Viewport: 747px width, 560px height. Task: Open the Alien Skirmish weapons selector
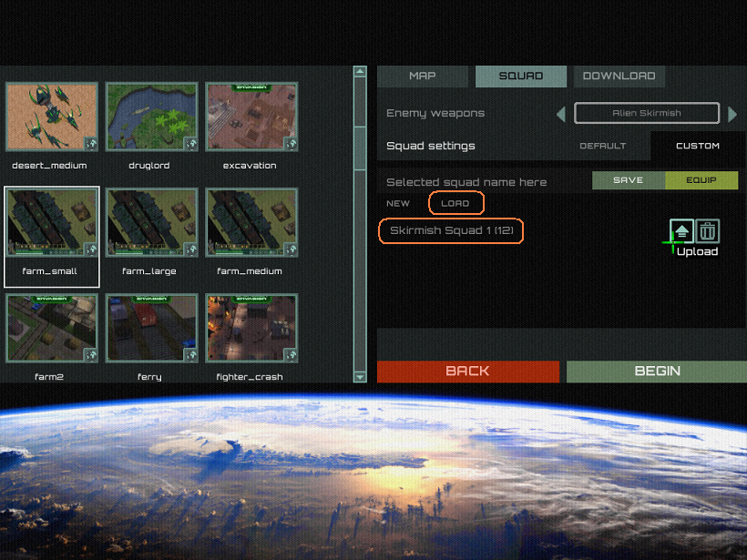click(x=647, y=113)
